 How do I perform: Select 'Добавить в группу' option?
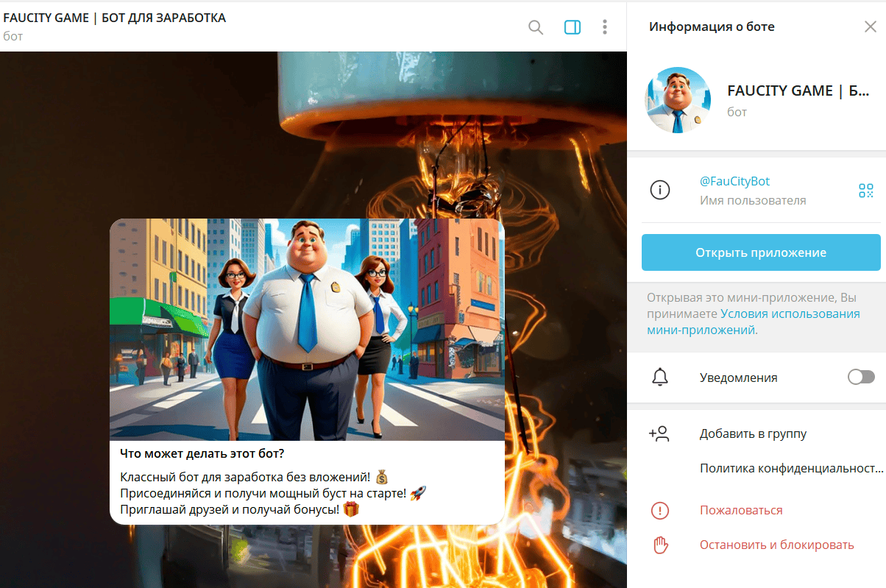click(753, 433)
